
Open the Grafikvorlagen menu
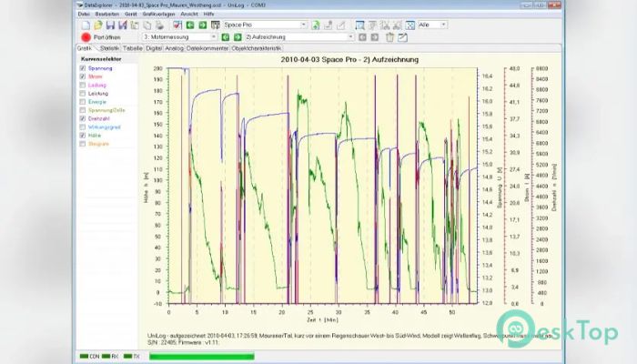click(158, 14)
